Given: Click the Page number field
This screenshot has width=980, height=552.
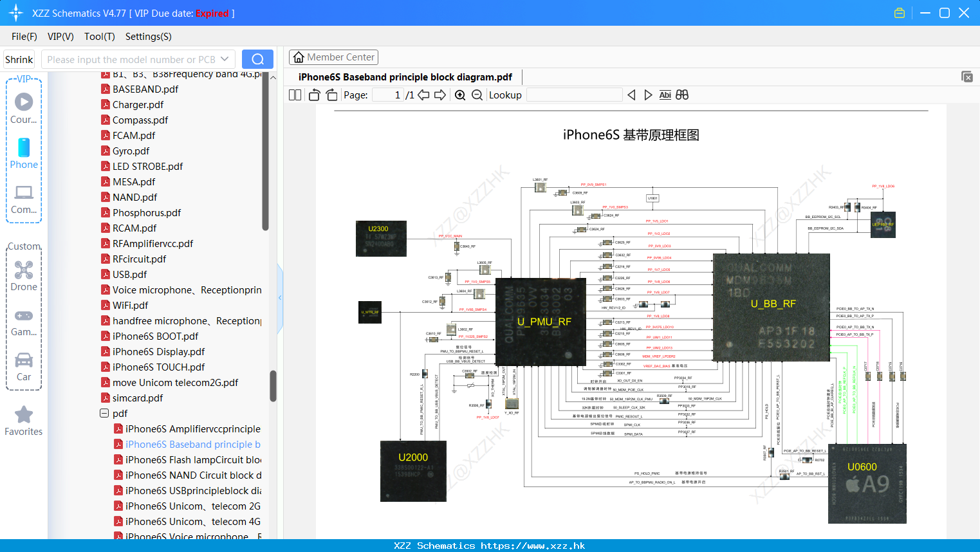Looking at the screenshot, I should coord(388,95).
